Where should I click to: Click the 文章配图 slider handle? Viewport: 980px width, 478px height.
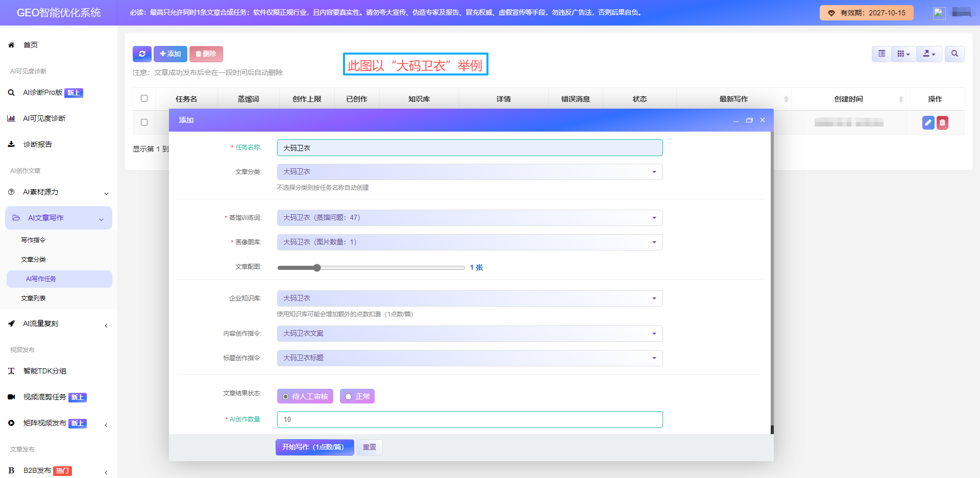tap(317, 268)
